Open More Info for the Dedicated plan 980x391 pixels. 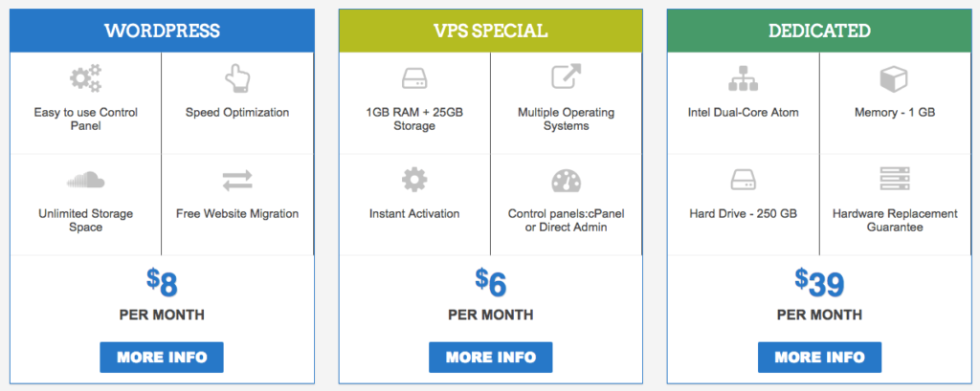[x=820, y=358]
